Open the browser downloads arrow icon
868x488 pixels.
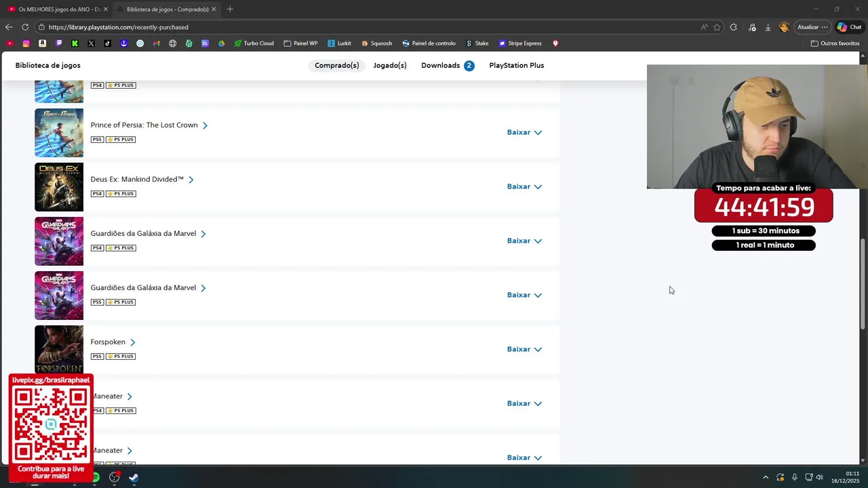[x=768, y=27]
